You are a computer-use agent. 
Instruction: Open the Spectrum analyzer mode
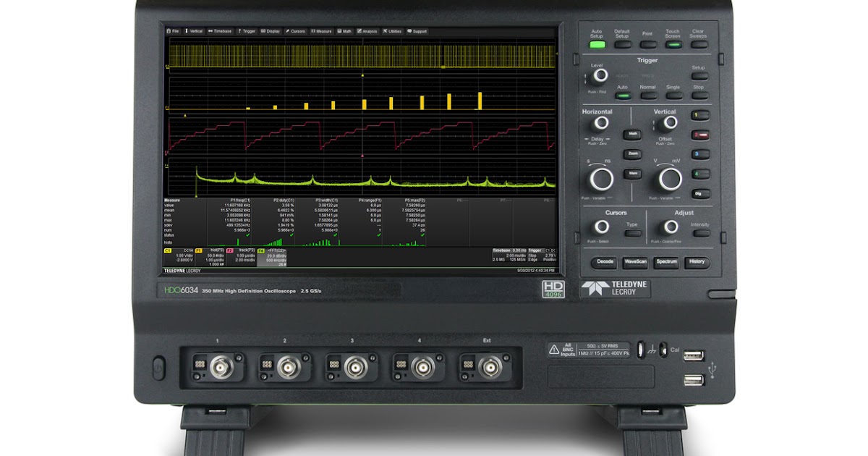click(665, 262)
